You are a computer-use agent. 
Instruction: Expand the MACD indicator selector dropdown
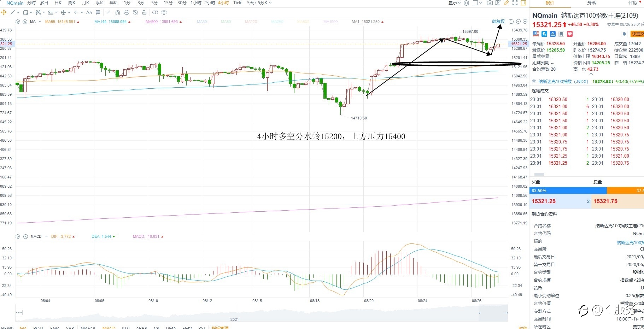point(46,236)
